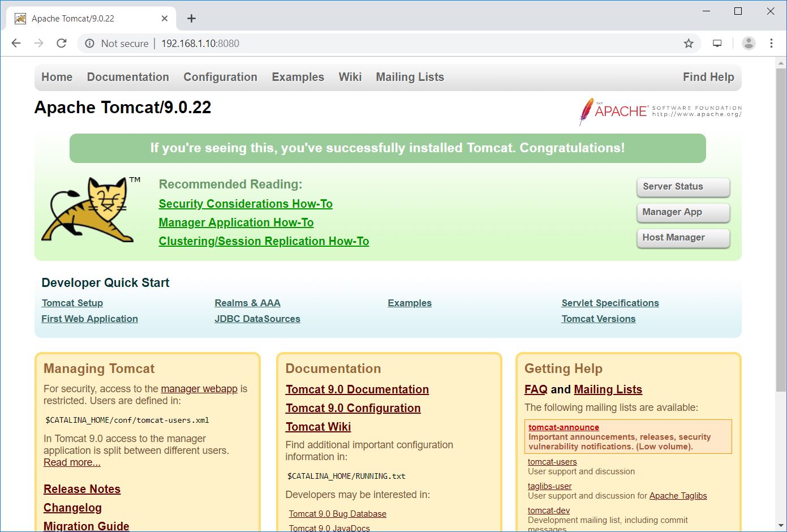The width and height of the screenshot is (787, 532).
Task: Open Tomcat 9.0 Configuration link
Action: point(353,408)
